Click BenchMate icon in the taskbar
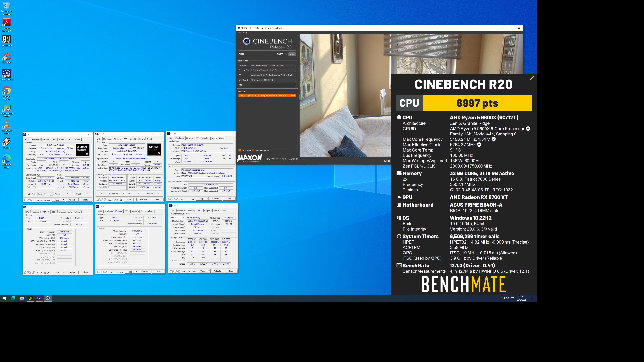This screenshot has height=362, width=644. click(30, 298)
